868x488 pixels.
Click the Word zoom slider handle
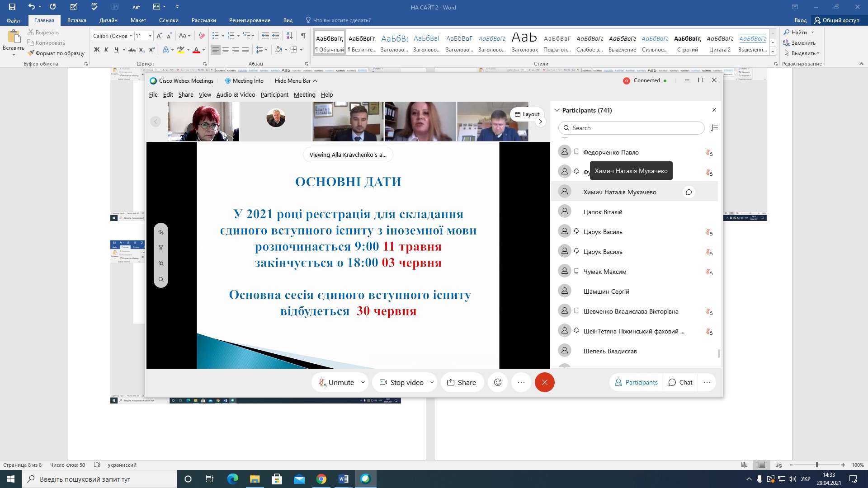click(x=816, y=465)
